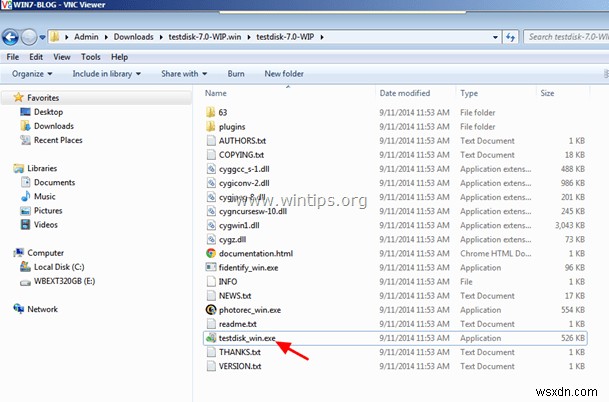
Task: Select the Recent Places icon in sidebar
Action: tap(25, 140)
